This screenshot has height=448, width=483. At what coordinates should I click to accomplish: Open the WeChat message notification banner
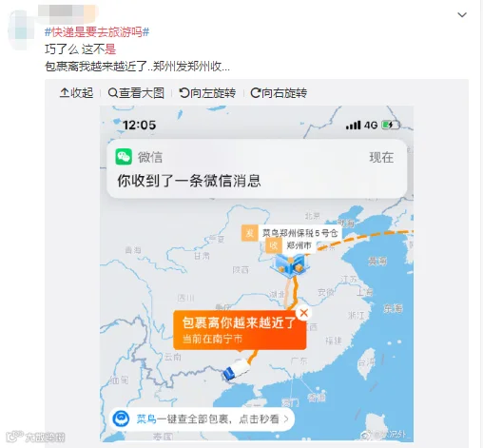[257, 168]
